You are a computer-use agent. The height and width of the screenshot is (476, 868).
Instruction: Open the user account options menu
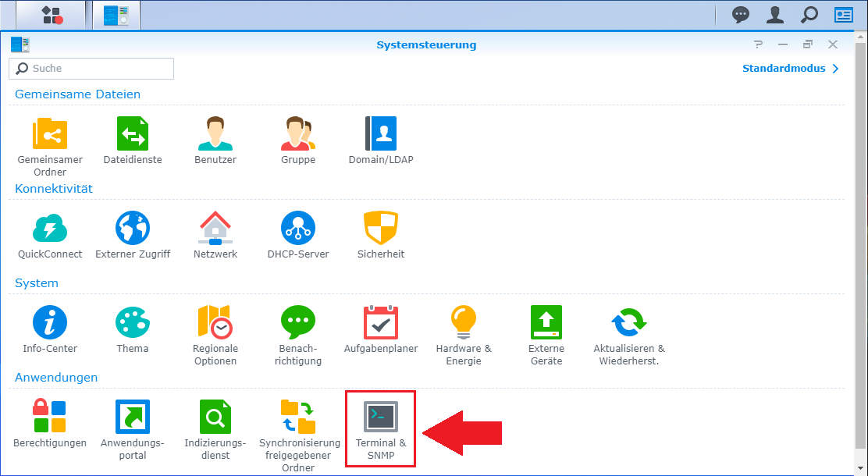(x=775, y=15)
